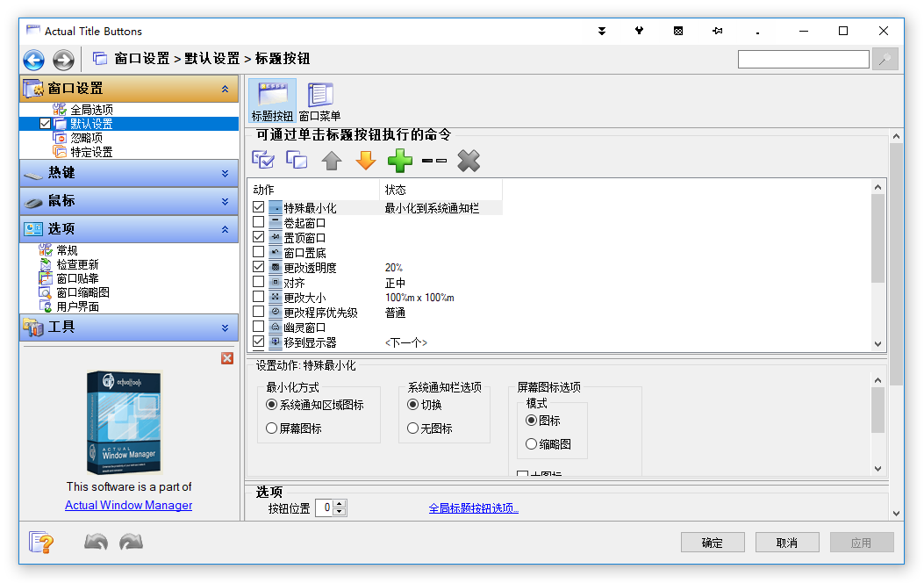Select 缩略图 mode radio option
This screenshot has width=924, height=583.
tap(548, 444)
